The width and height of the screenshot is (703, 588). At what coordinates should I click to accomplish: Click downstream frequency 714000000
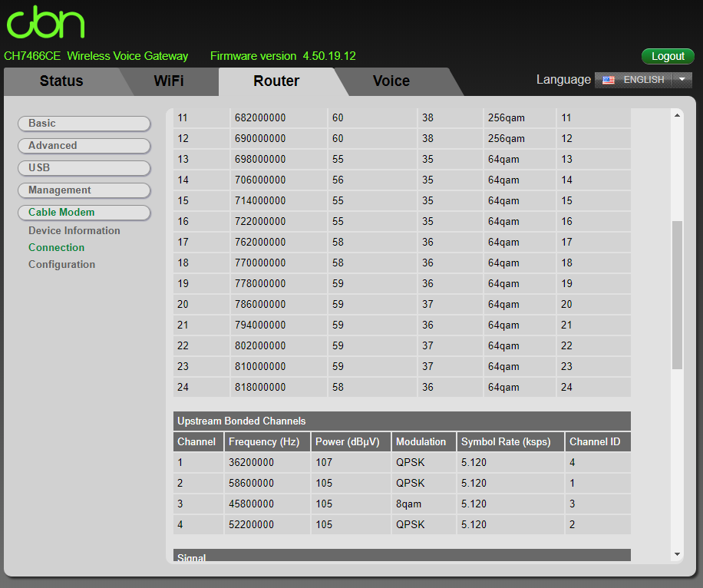[260, 200]
